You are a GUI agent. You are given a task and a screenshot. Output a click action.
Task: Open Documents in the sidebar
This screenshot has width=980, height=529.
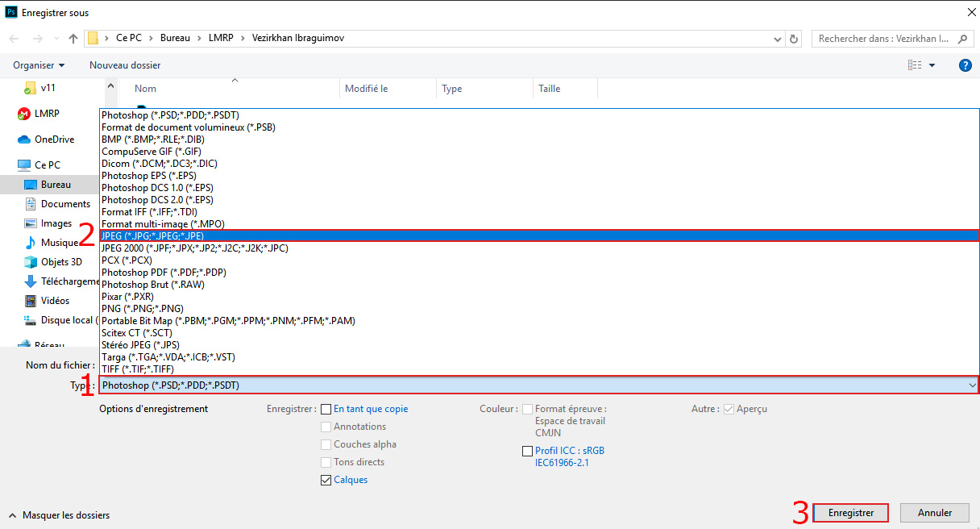click(65, 204)
